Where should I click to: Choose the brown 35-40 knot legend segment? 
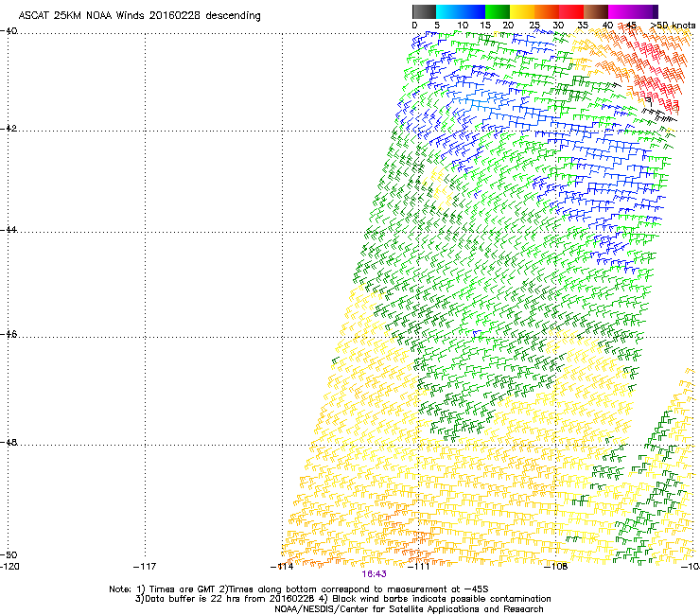coord(596,11)
